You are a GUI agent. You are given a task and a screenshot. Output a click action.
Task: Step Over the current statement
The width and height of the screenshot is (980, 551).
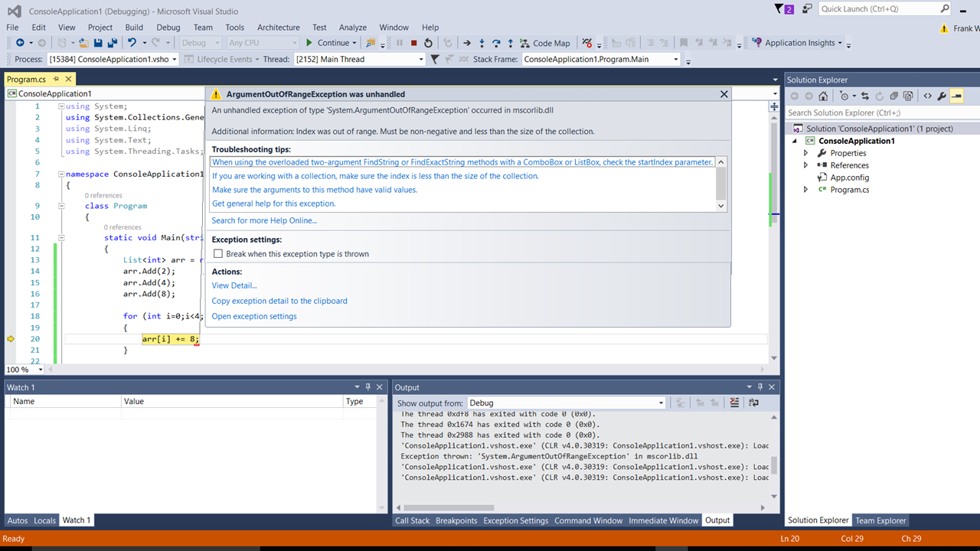[496, 43]
